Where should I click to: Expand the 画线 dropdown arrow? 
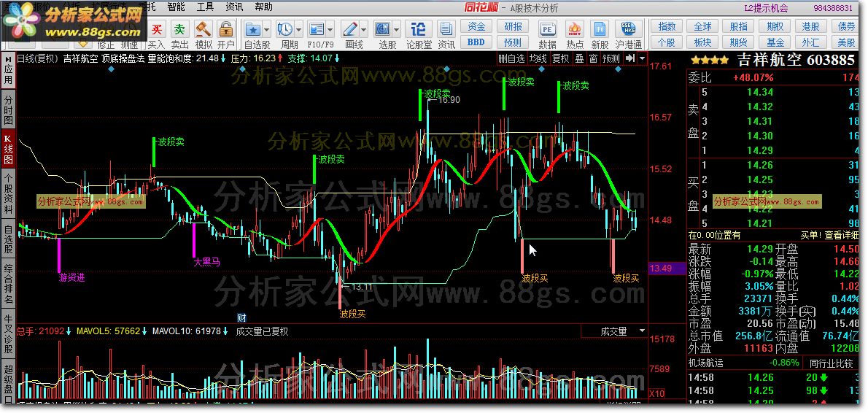[364, 28]
